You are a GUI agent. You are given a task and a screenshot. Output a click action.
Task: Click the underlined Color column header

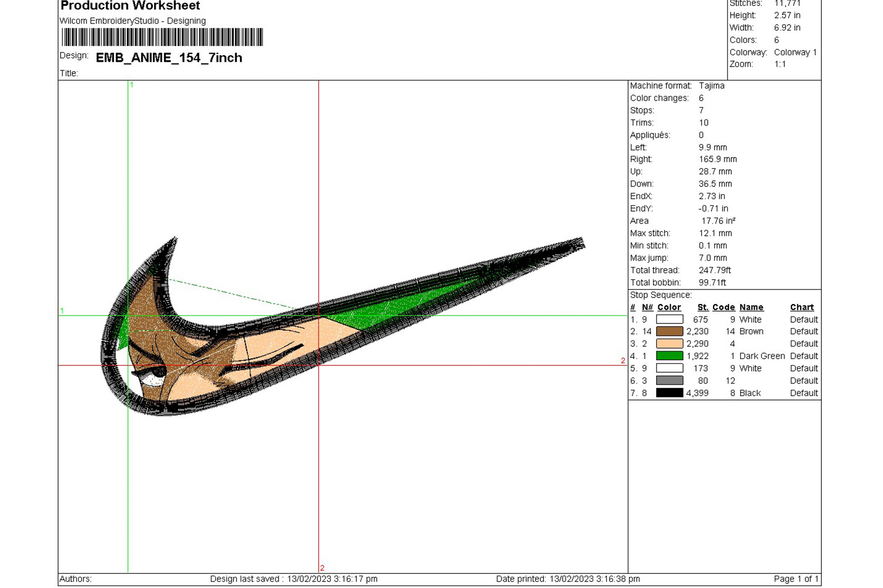[669, 307]
